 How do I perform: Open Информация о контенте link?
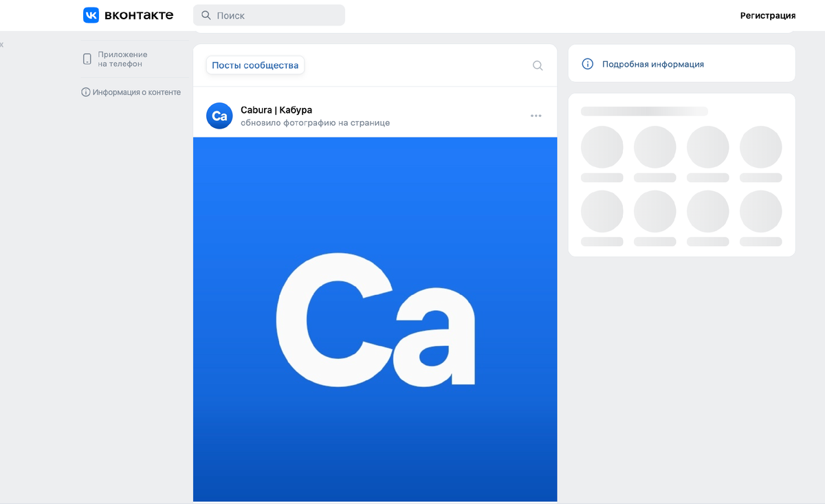[137, 92]
